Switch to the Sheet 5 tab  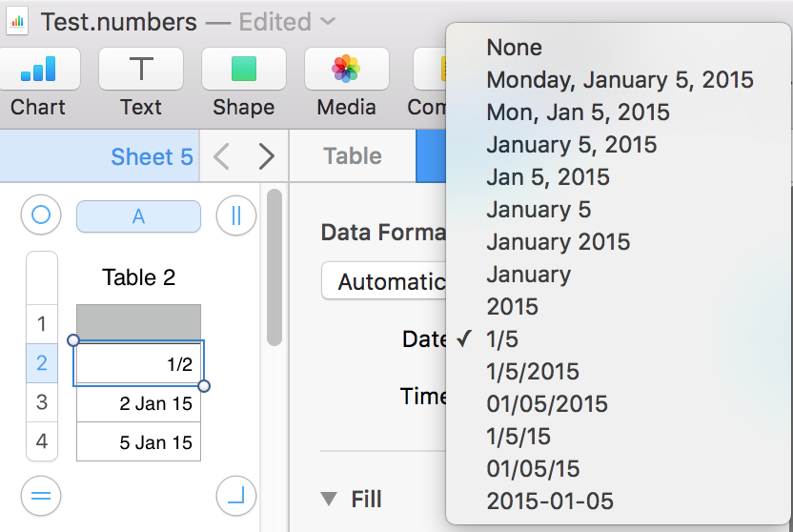click(152, 156)
